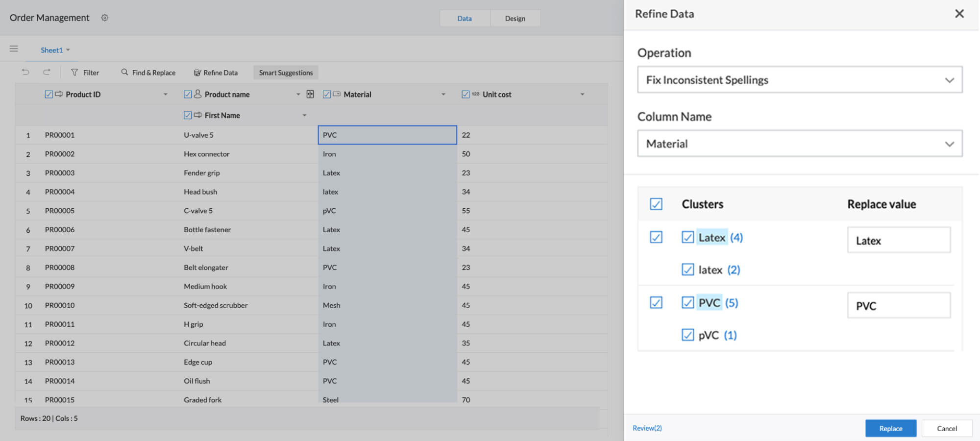The image size is (980, 441).
Task: Open Find & Replace search tool
Action: point(148,73)
